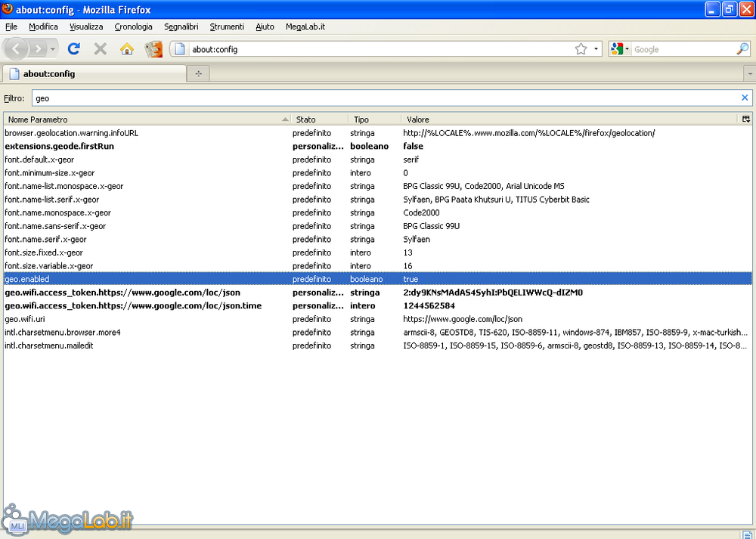Select font.name.sans-serif.x-geor row
This screenshot has height=539, width=756.
[378, 226]
